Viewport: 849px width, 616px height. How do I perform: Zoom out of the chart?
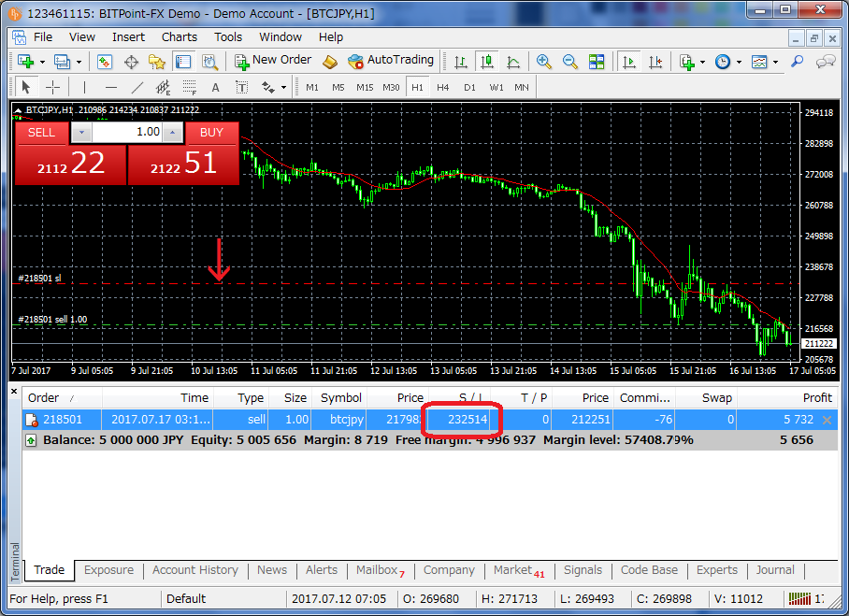click(x=570, y=62)
